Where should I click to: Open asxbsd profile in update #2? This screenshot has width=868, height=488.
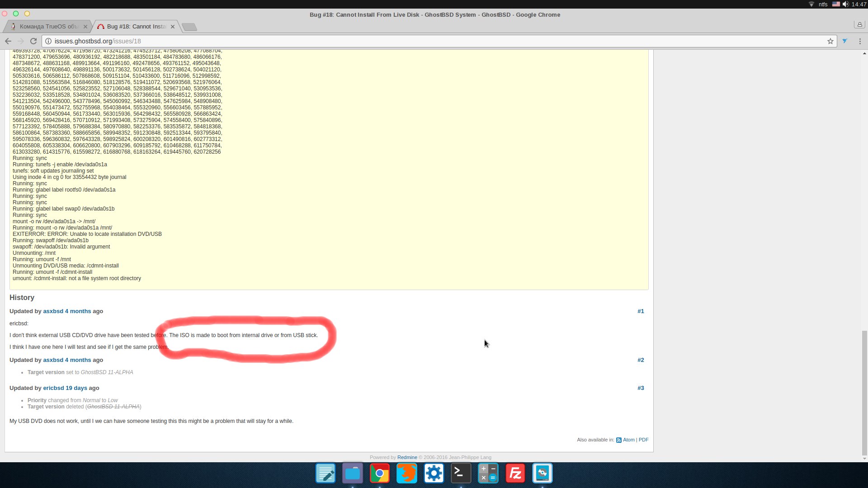(53, 360)
